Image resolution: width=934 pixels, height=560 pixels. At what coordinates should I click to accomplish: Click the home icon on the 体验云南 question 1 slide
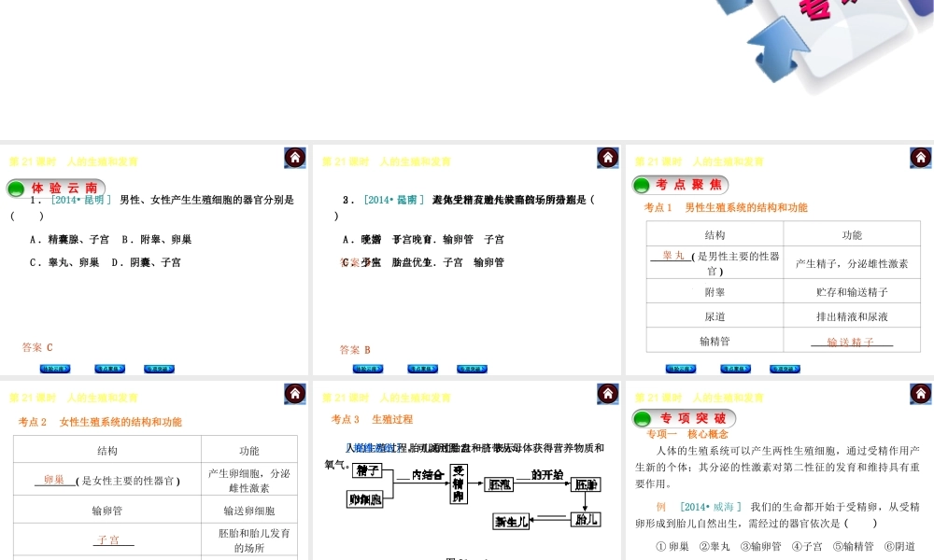tap(295, 158)
